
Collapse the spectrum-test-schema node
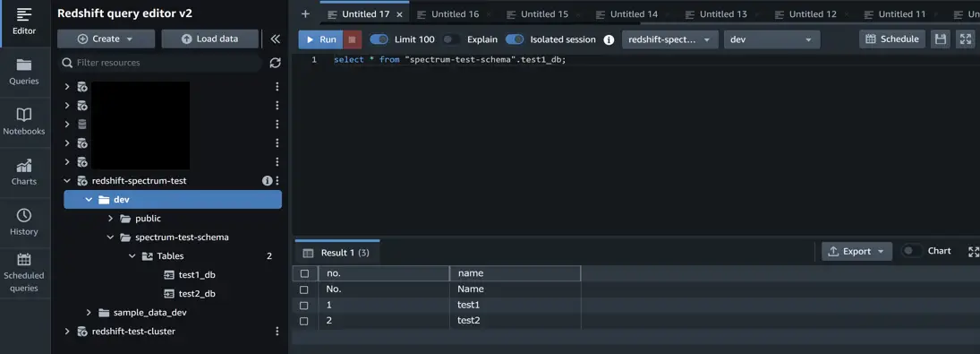click(x=111, y=237)
